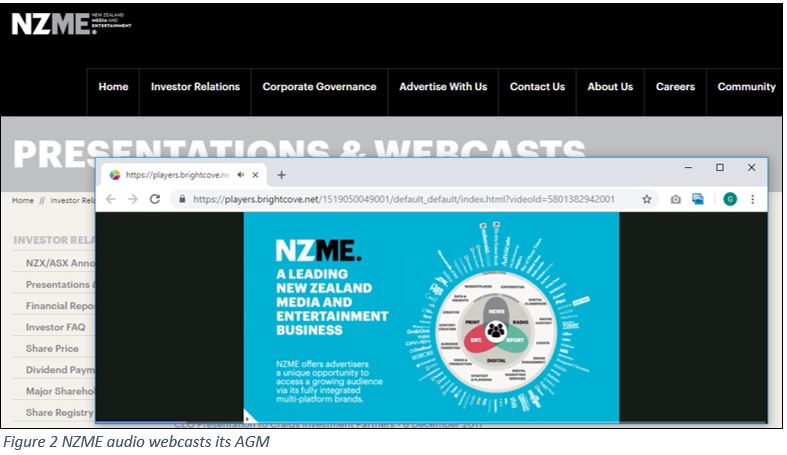Open the green G profile avatar
This screenshot has width=787, height=455.
coord(730,199)
